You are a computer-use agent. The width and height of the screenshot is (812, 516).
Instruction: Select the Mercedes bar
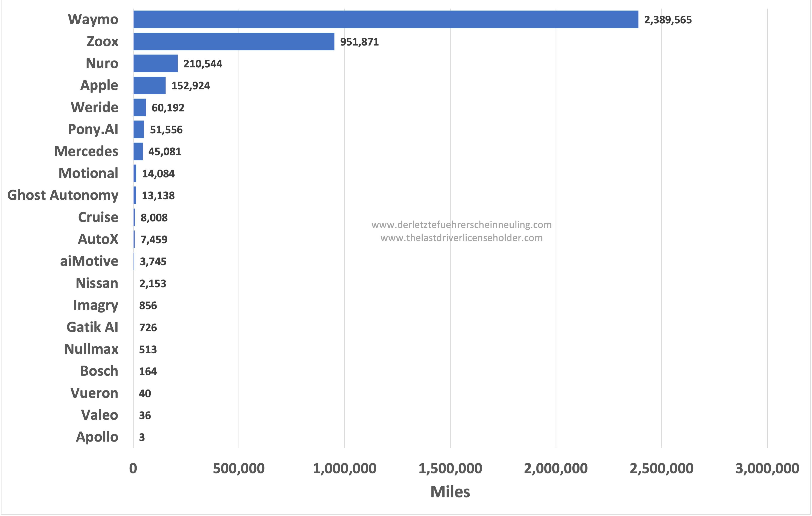138,152
